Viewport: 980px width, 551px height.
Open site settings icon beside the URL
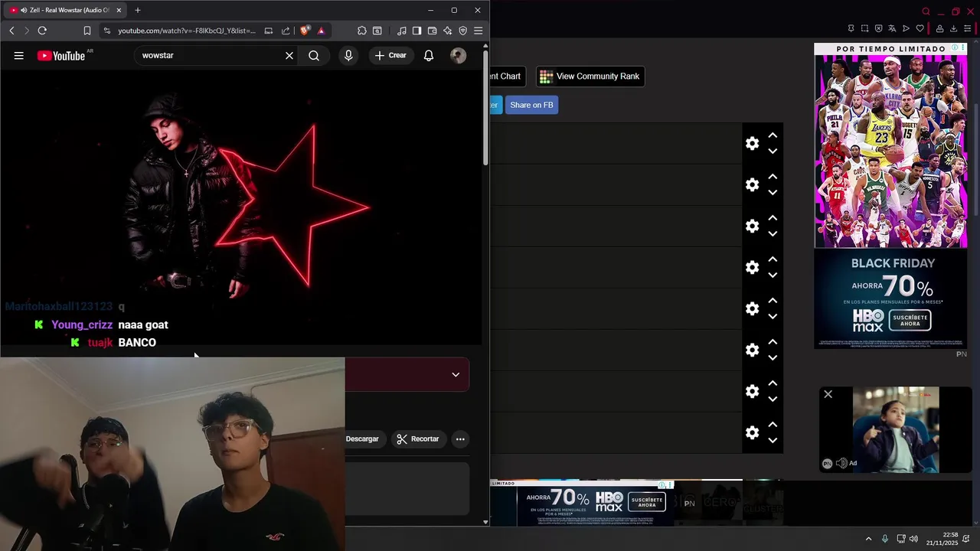107,31
